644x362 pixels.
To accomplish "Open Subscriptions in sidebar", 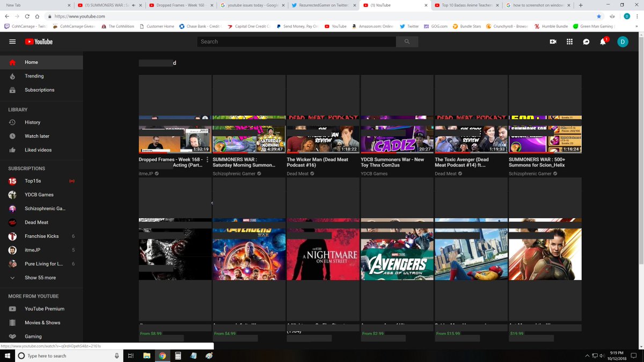I will pos(41,90).
